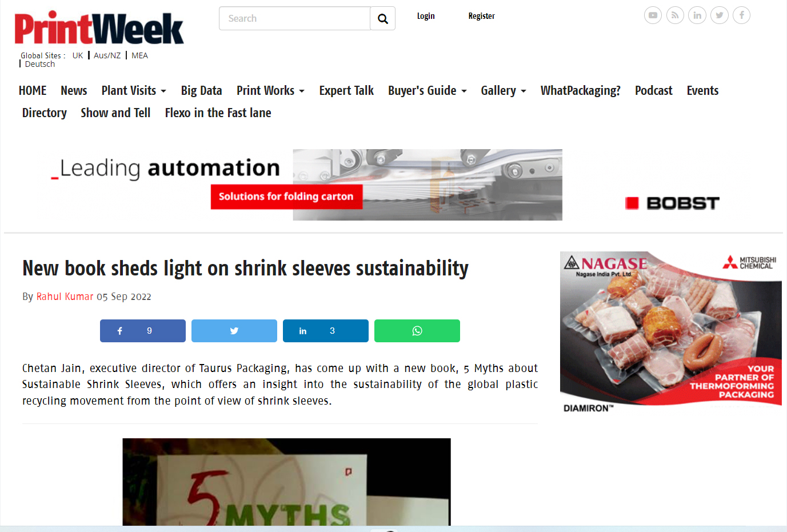This screenshot has width=787, height=532.
Task: Click the Login link
Action: (x=426, y=16)
